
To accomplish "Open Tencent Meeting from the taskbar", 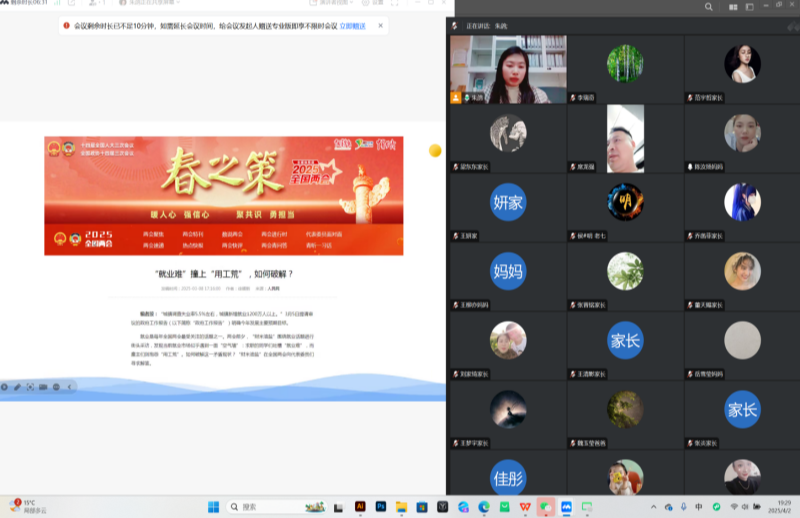I will (566, 507).
